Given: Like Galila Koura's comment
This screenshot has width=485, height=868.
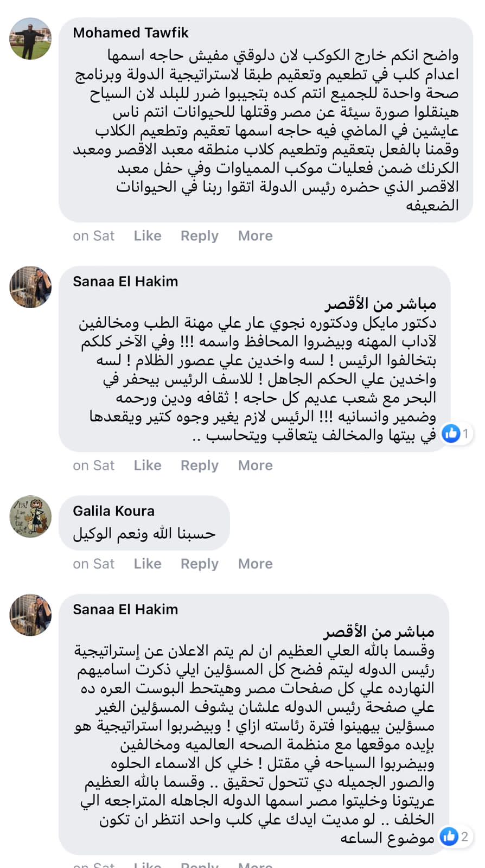Looking at the screenshot, I should 148,564.
